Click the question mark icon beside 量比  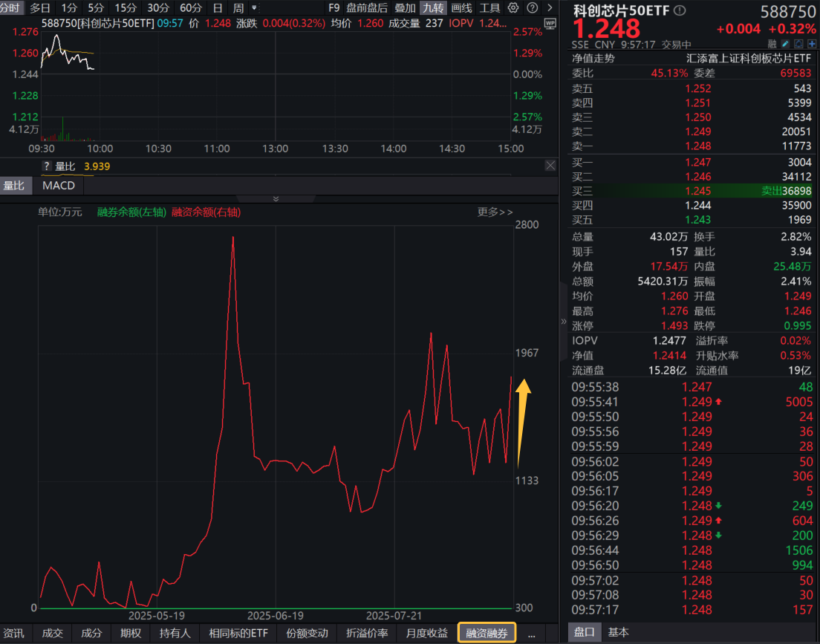coord(46,166)
